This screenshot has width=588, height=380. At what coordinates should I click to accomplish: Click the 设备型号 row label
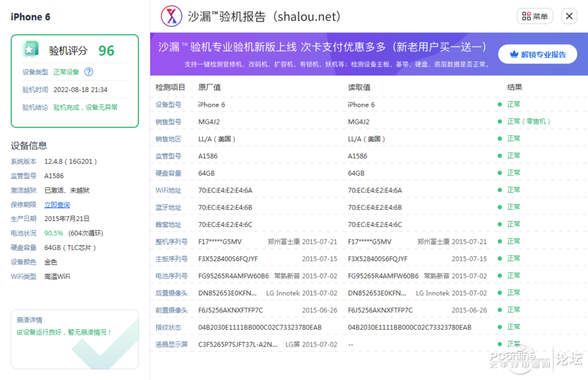pos(168,105)
